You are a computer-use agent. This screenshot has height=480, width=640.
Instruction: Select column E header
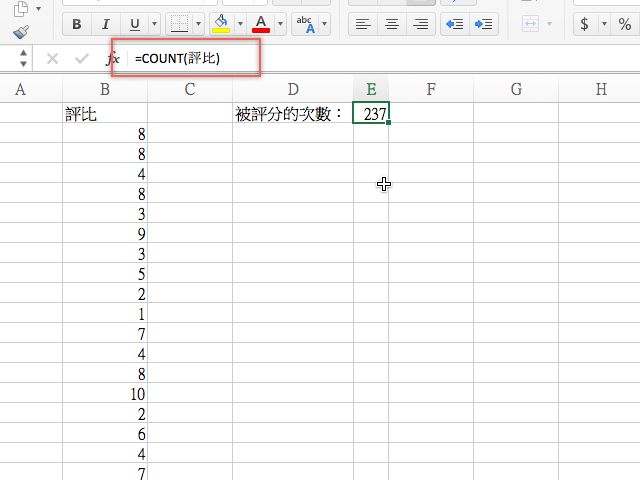pos(371,89)
